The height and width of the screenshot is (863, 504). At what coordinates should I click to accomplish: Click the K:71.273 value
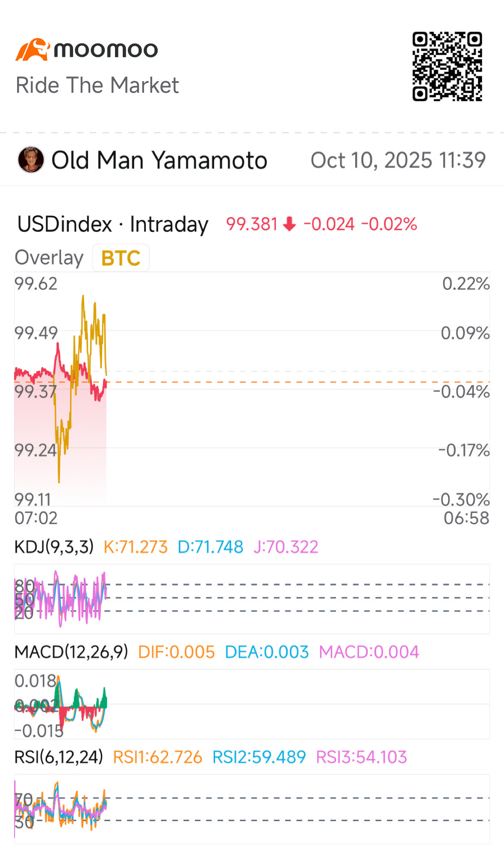tap(136, 547)
